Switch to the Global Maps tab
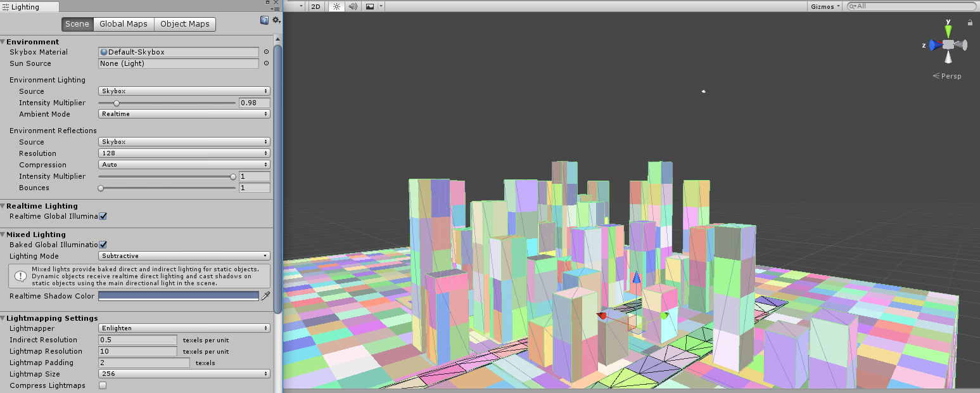 124,24
